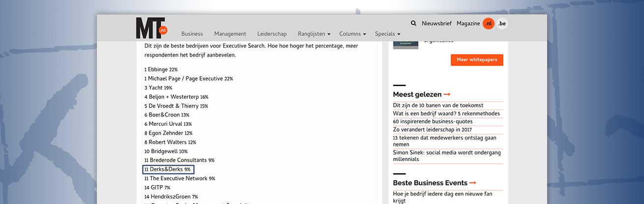Open the search magnifier icon
The height and width of the screenshot is (204, 644).
tap(413, 23)
